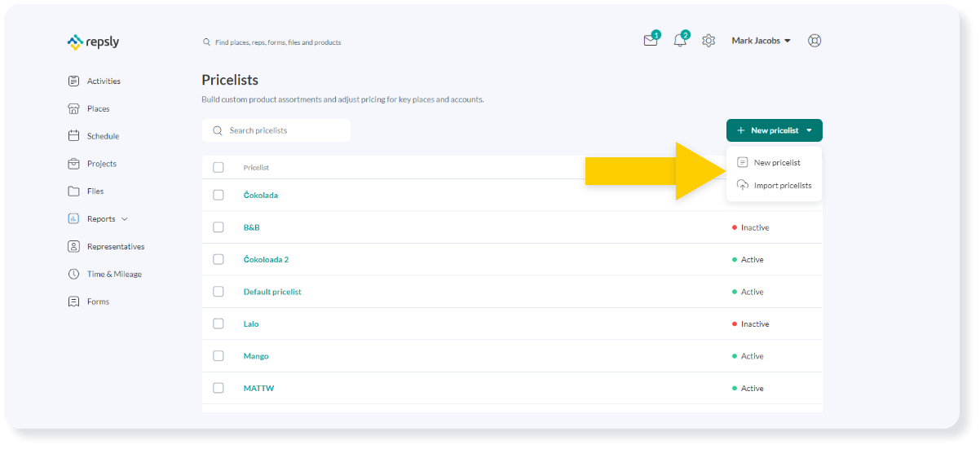Toggle the New pricelist button dropdown arrow
The width and height of the screenshot is (980, 449).
coord(809,130)
